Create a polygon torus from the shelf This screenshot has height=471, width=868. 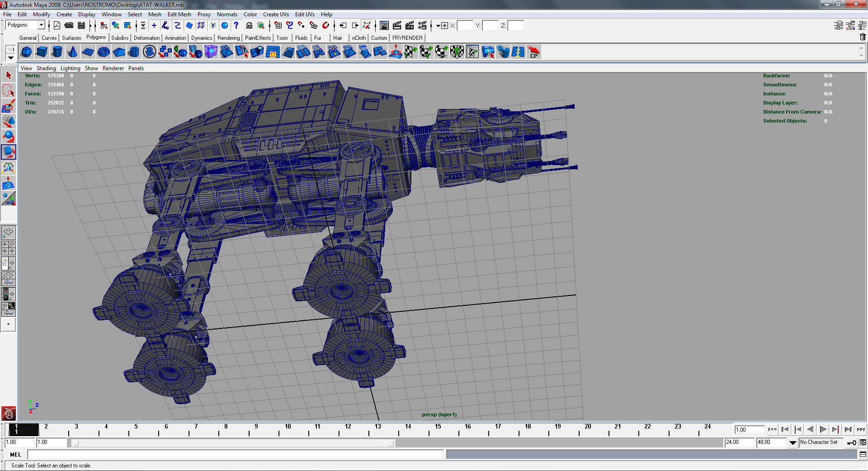(x=104, y=52)
